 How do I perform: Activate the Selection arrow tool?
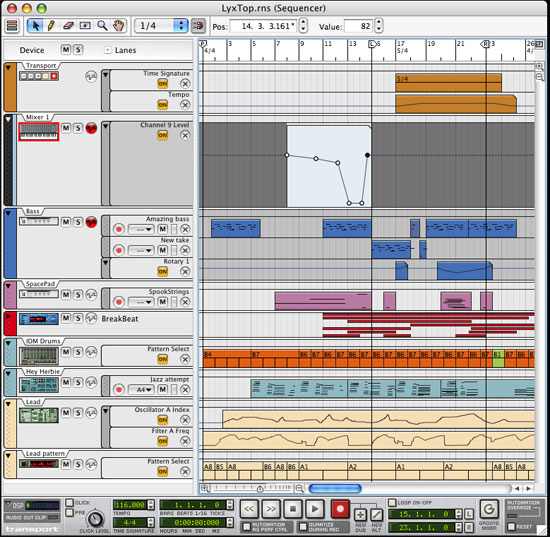35,26
